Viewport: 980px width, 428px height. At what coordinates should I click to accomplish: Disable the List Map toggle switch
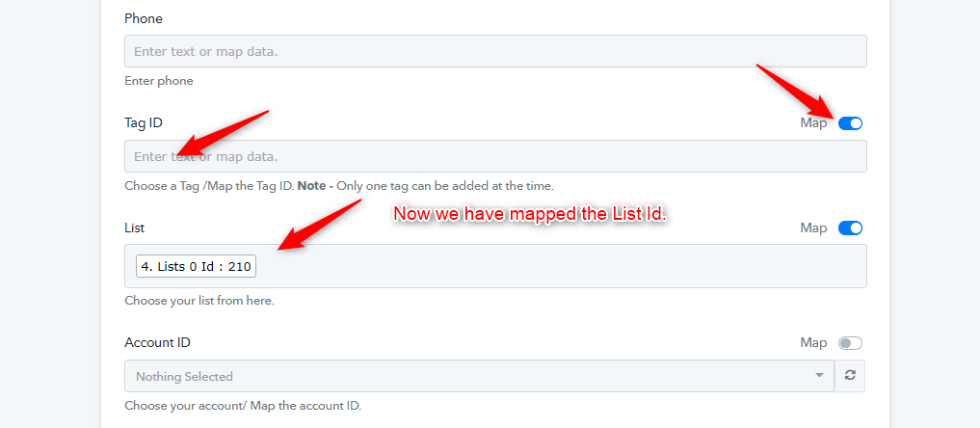click(x=850, y=228)
